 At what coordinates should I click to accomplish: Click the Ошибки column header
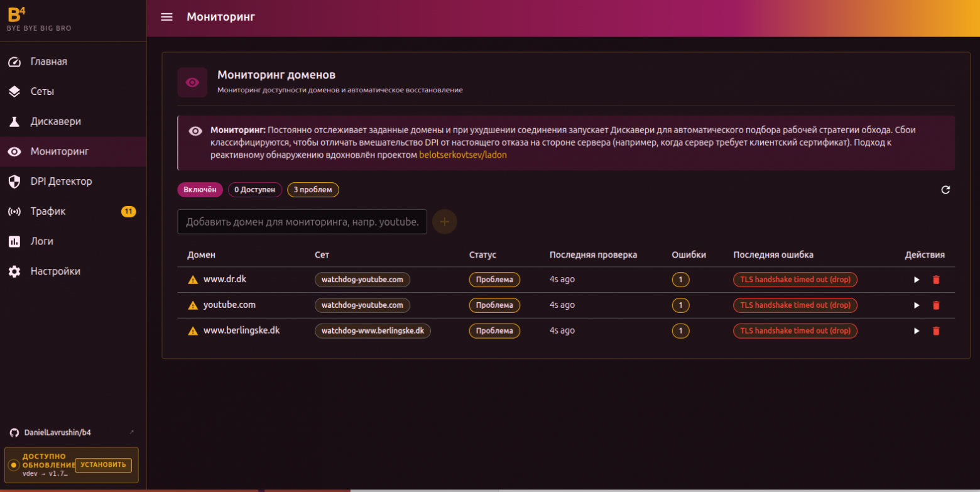(689, 255)
